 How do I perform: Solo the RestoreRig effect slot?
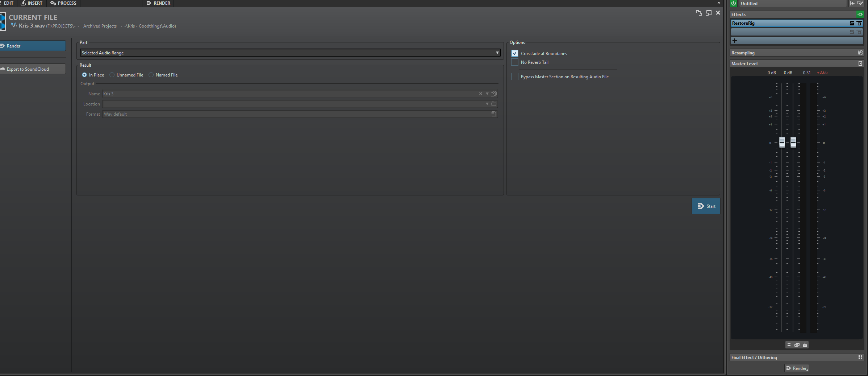point(852,23)
